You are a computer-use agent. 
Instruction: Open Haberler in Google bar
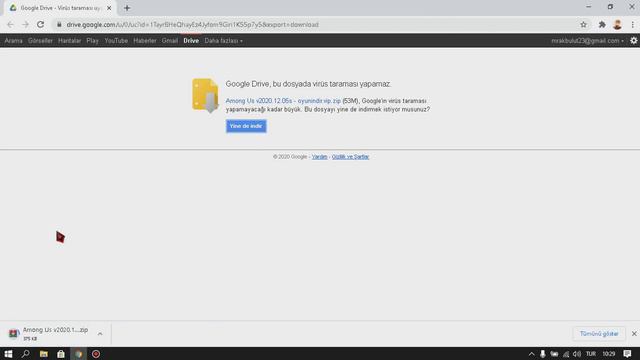click(x=145, y=41)
